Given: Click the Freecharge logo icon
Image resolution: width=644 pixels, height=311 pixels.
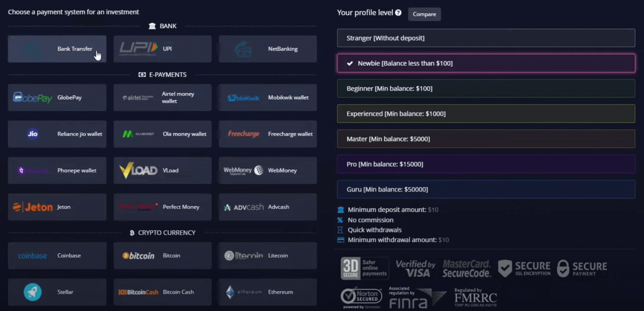Looking at the screenshot, I should click(244, 134).
